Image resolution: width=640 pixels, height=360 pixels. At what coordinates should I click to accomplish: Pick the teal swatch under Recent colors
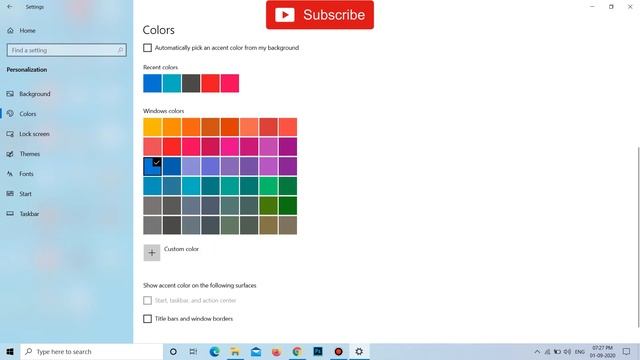[172, 83]
